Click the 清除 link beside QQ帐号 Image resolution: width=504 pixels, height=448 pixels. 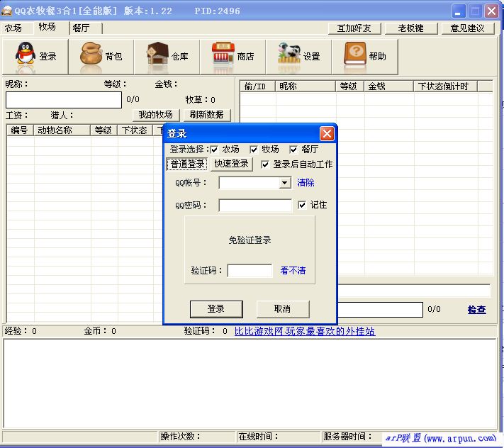(306, 183)
